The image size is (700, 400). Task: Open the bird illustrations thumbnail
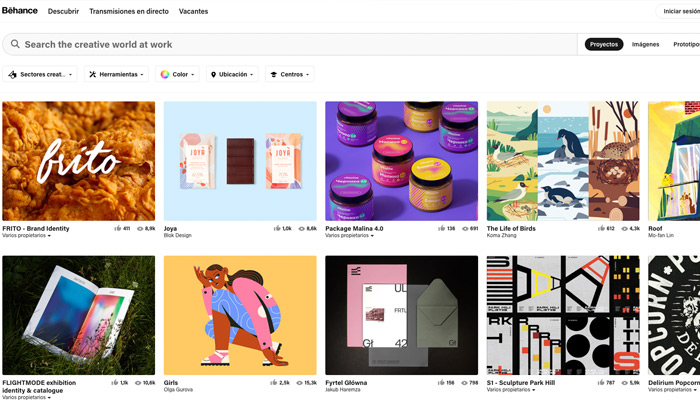pyautogui.click(x=563, y=161)
